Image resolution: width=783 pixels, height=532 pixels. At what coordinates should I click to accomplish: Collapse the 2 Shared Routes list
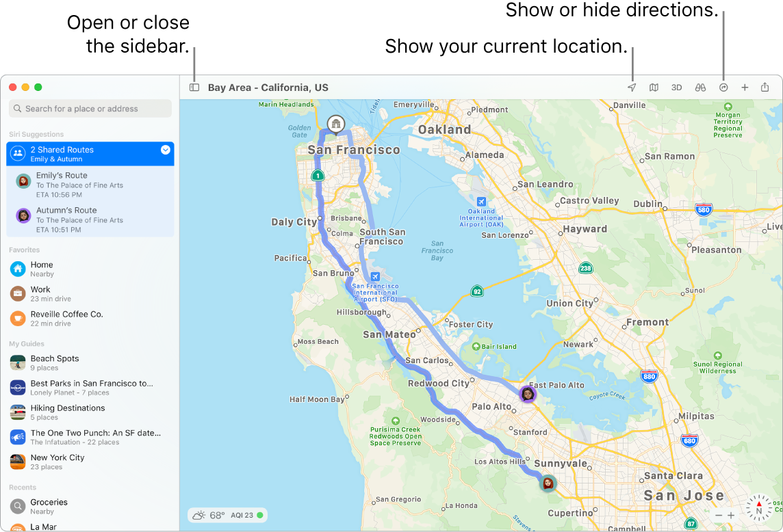pyautogui.click(x=164, y=149)
